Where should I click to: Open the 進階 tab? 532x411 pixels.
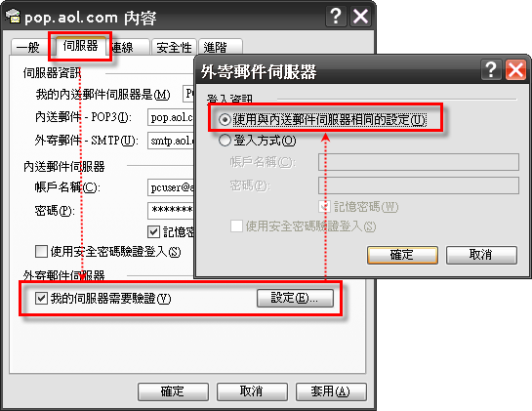click(221, 47)
